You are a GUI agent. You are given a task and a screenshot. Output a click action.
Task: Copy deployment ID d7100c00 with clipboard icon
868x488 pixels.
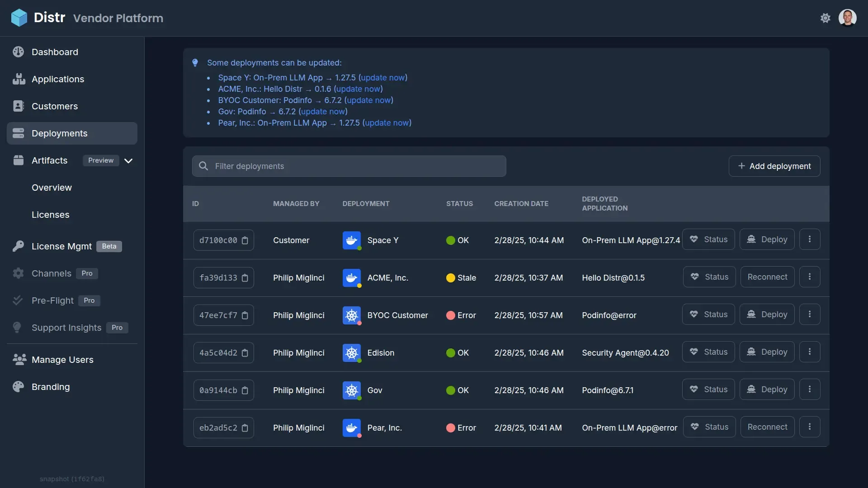[245, 240]
